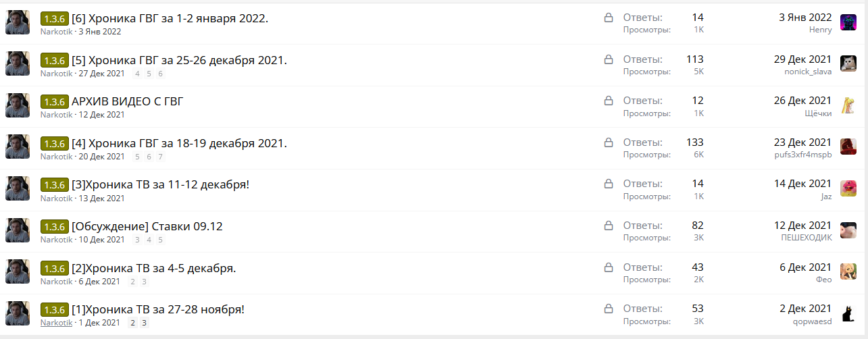
Task: Open thread "[6] Хроника ГВГ за 1-2 января 2022"
Action: 170,18
